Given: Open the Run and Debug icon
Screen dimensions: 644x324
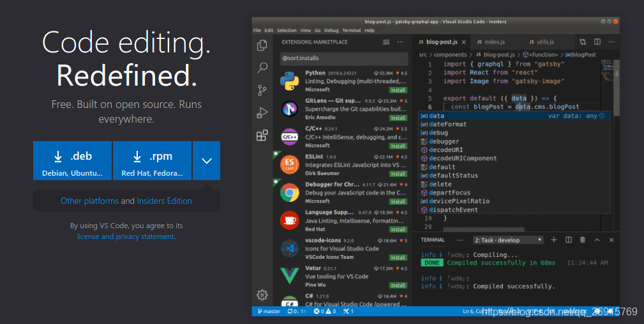Looking at the screenshot, I should (262, 112).
